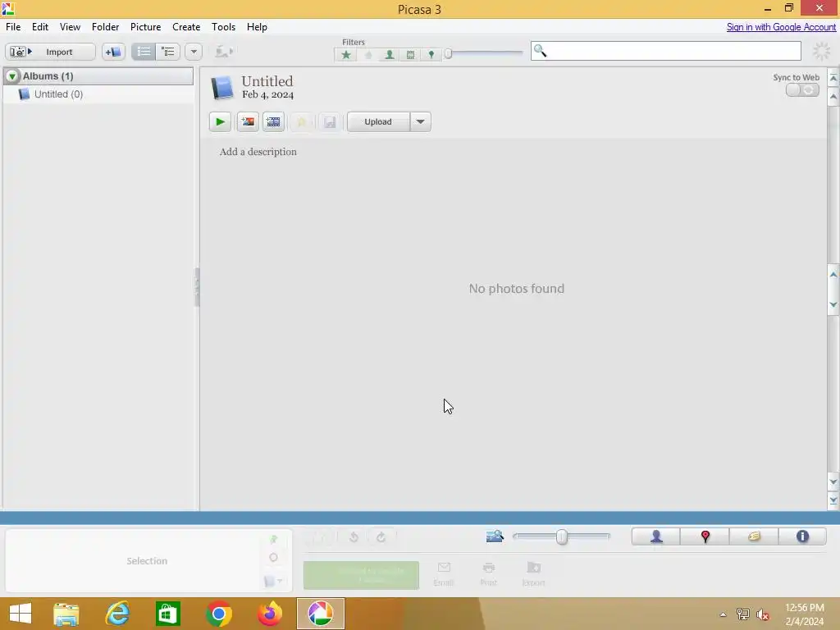The image size is (840, 630).
Task: Open the view options dropdown arrow
Action: point(194,52)
